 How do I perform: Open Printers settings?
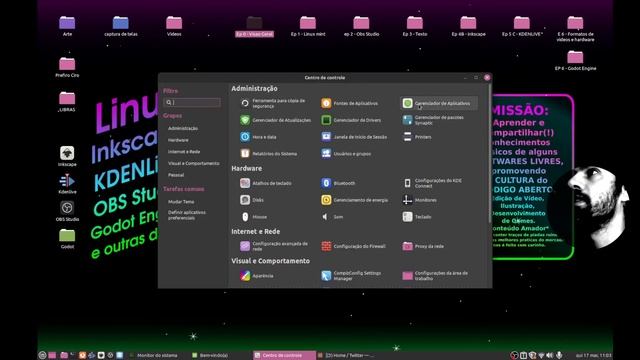[417, 137]
